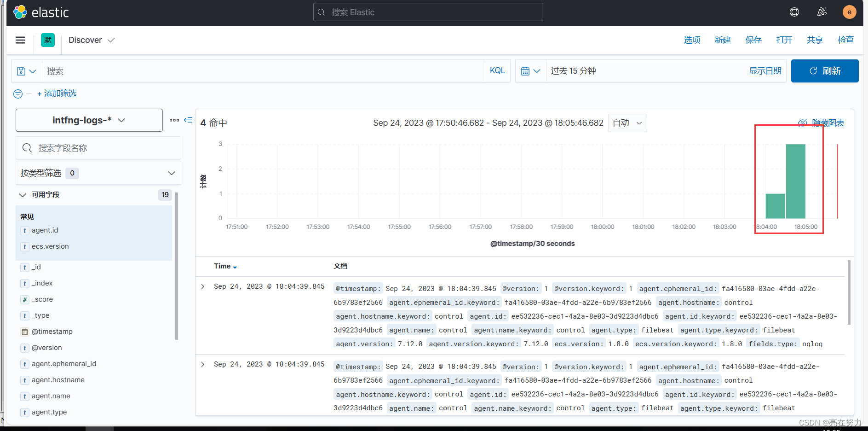This screenshot has width=868, height=431.
Task: Open the help icon in top bar
Action: point(794,12)
